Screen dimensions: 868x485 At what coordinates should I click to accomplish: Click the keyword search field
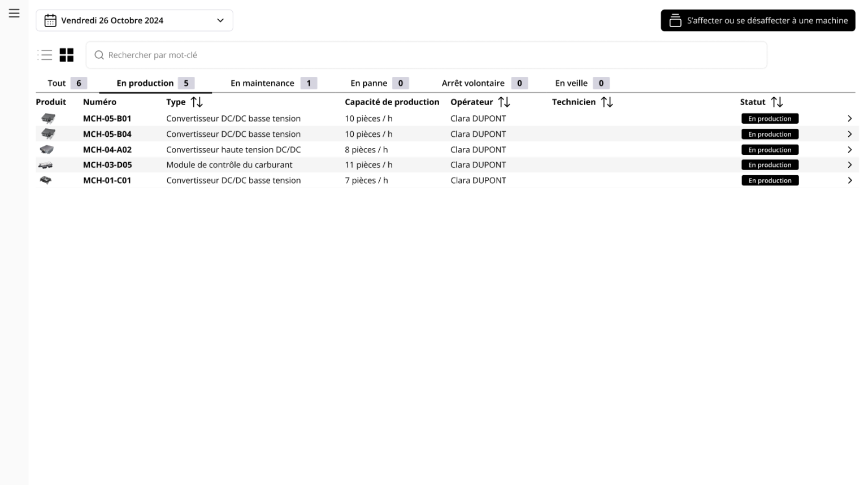click(427, 55)
